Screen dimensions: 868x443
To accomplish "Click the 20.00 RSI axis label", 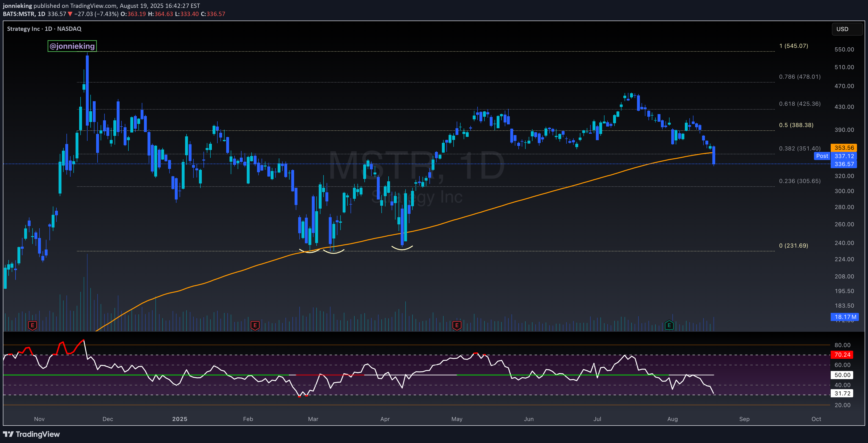I will 842,405.
